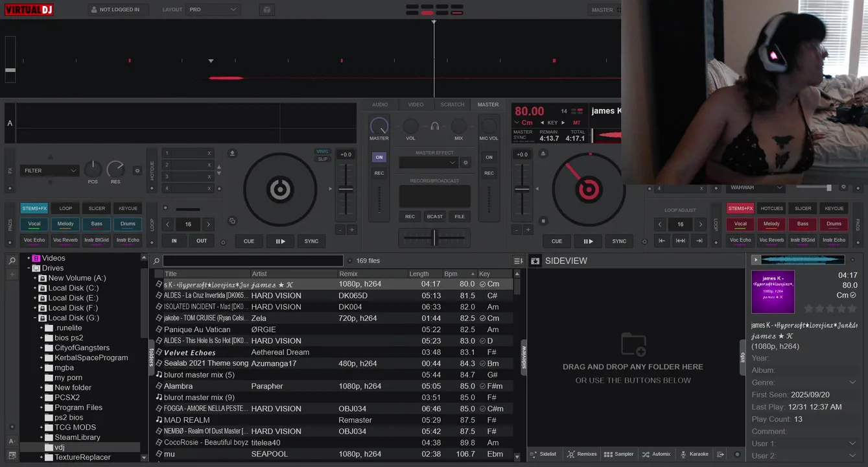Click the key down arrow on right deck
This screenshot has height=467, width=868.
(543, 123)
